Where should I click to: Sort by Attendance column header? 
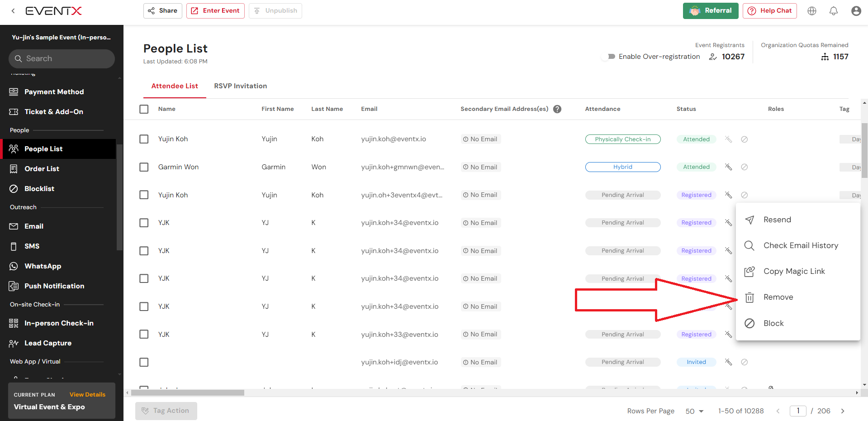coord(602,109)
